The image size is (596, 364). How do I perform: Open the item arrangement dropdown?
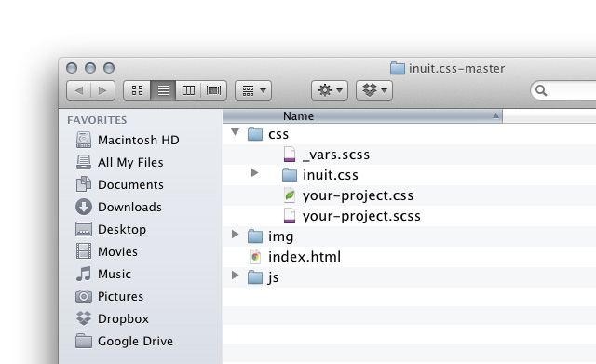(x=253, y=90)
